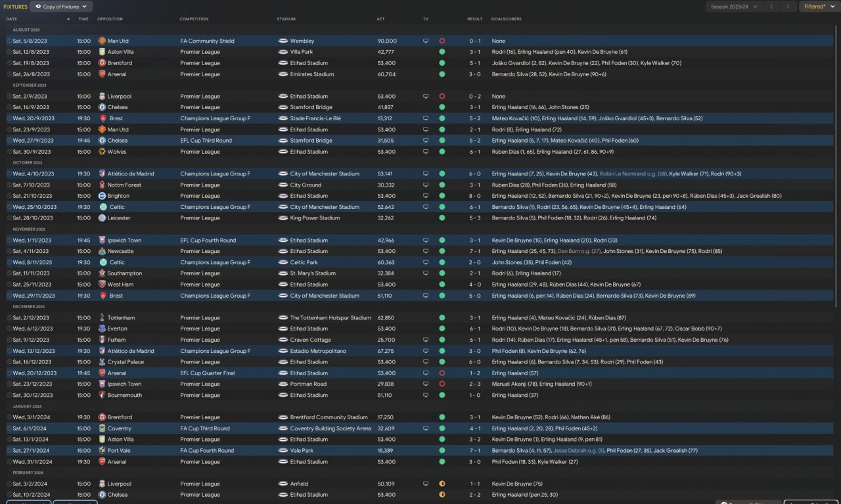Image resolution: width=841 pixels, height=504 pixels.
Task: Click the Coventry Building Society Arena name
Action: pyautogui.click(x=330, y=428)
